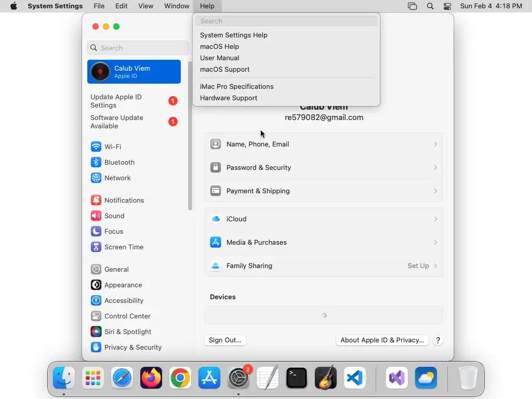Launch Google Chrome from the Dock

180,378
